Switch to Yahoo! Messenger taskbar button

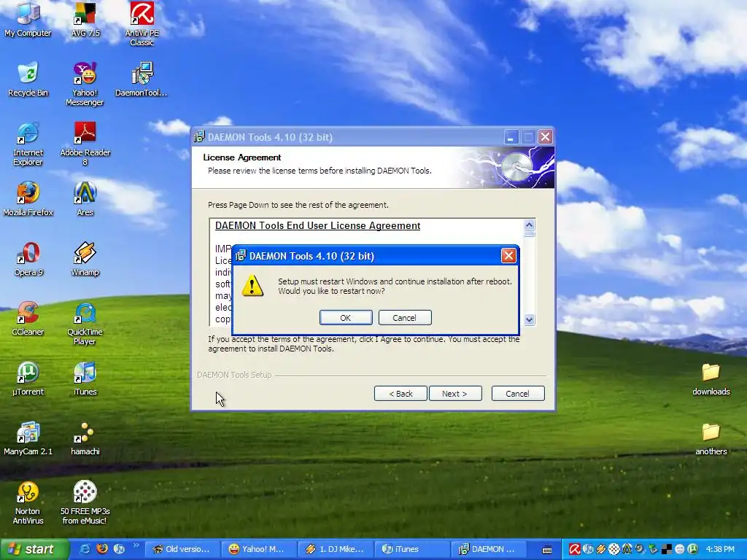pyautogui.click(x=258, y=549)
